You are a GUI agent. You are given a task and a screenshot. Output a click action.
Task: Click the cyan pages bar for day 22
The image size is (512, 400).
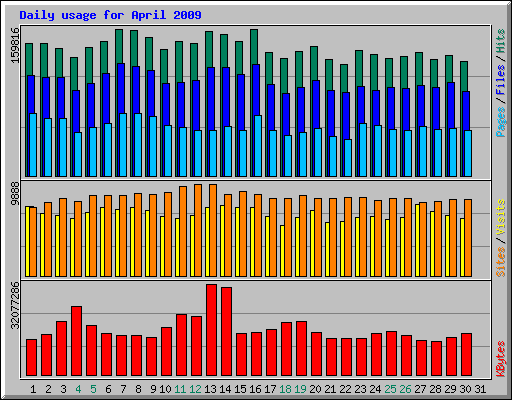click(x=348, y=158)
